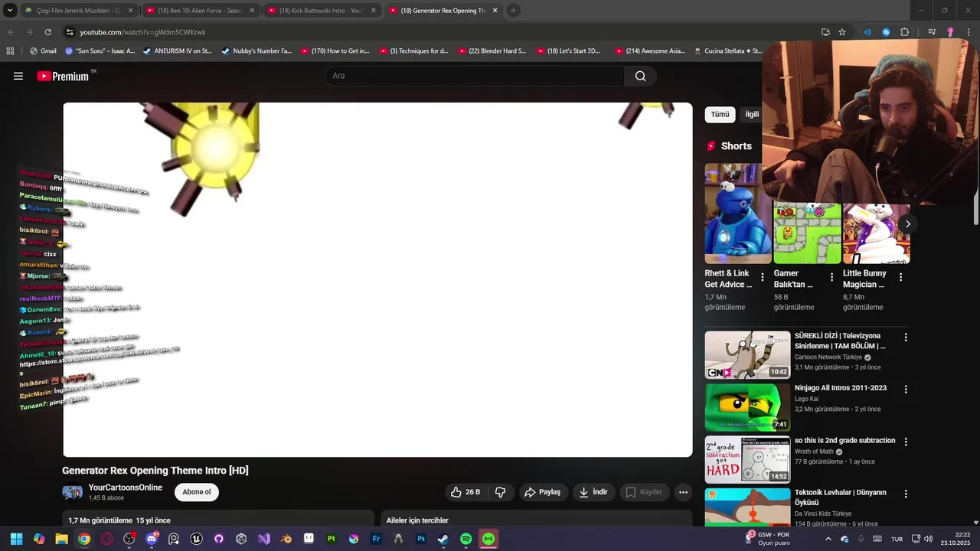Open Blender from taskbar
The image size is (980, 551).
pyautogui.click(x=286, y=539)
